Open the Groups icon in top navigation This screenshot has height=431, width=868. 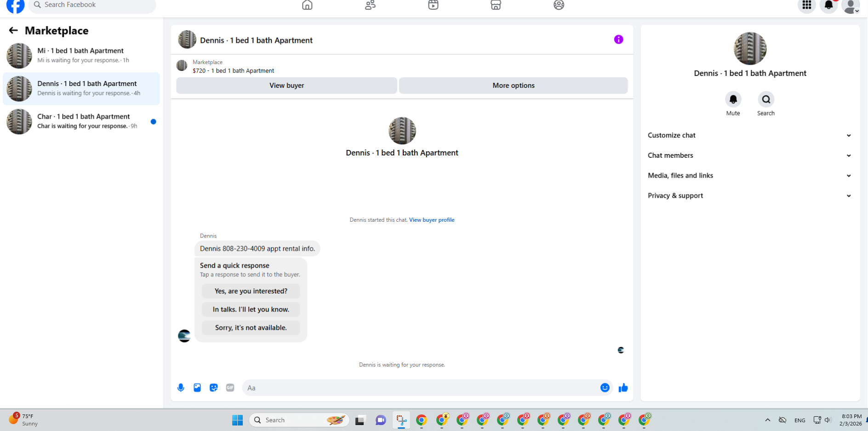(559, 5)
